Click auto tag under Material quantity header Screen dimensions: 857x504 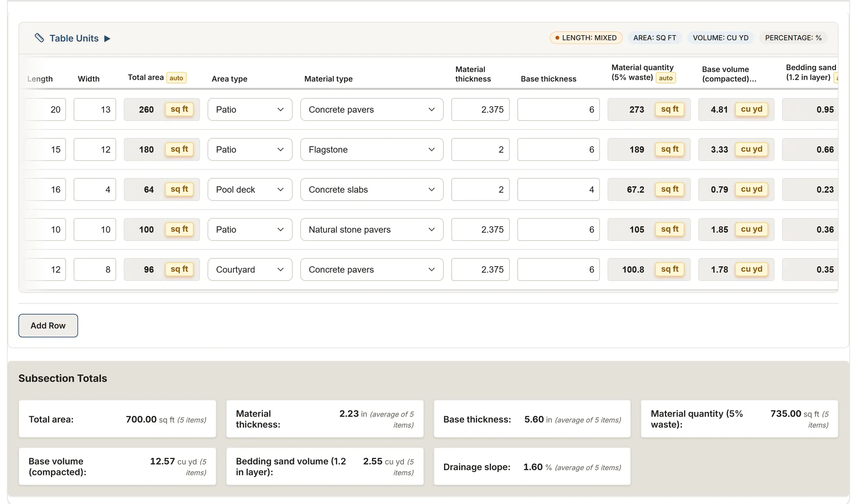[665, 78]
